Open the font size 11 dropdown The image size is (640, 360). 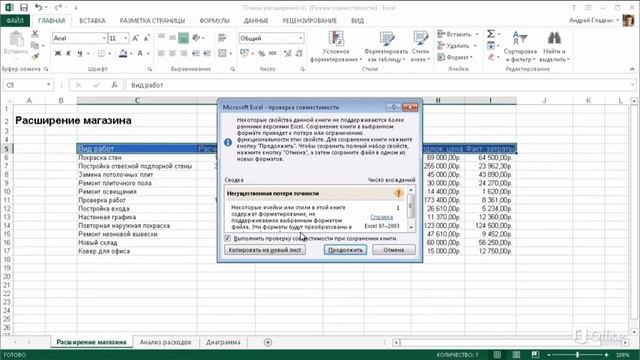[x=125, y=38]
